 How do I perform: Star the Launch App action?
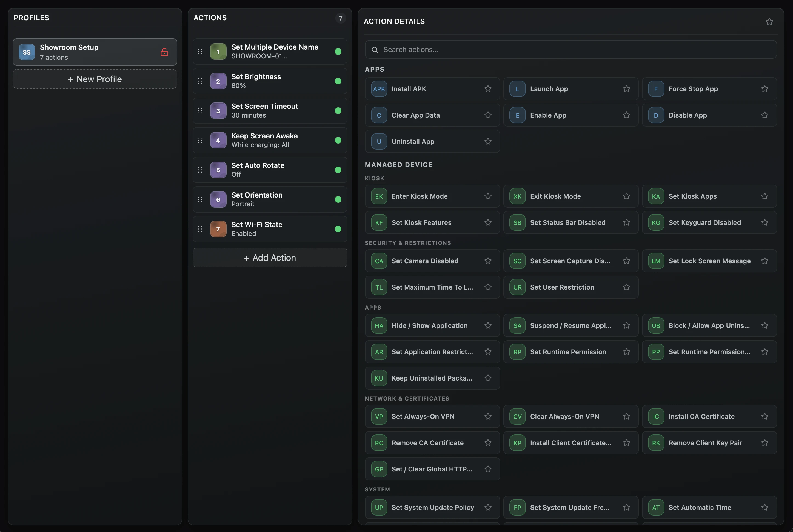click(x=626, y=88)
